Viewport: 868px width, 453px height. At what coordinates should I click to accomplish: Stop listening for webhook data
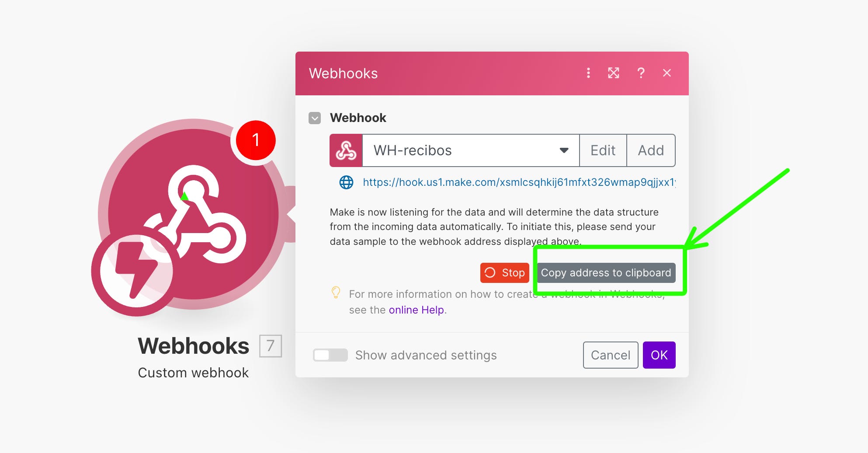[505, 273]
